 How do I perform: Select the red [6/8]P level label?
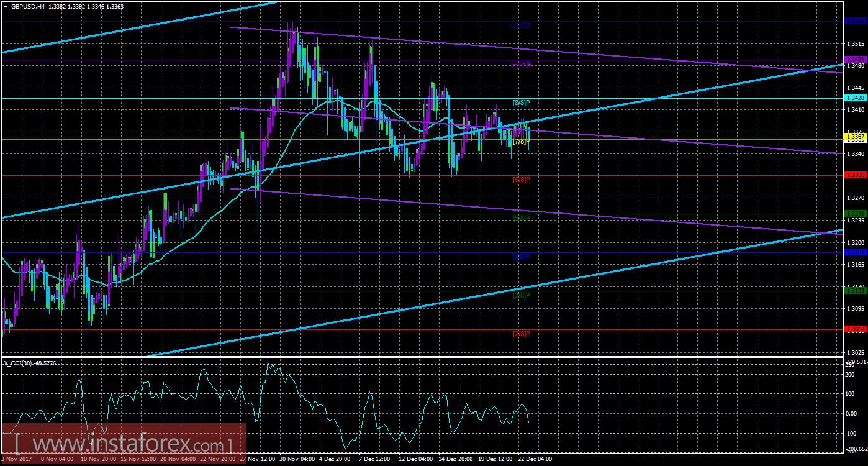521,180
